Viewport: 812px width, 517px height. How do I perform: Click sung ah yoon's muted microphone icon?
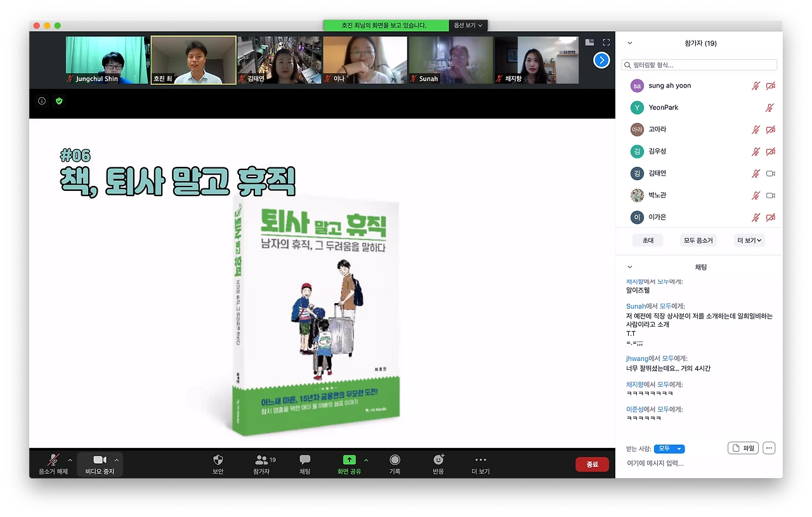click(756, 86)
